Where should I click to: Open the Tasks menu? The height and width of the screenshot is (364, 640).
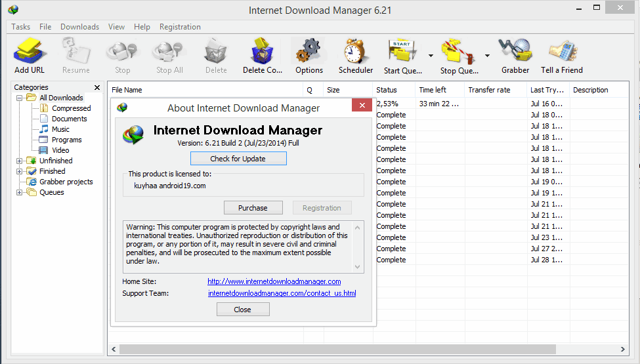point(21,27)
